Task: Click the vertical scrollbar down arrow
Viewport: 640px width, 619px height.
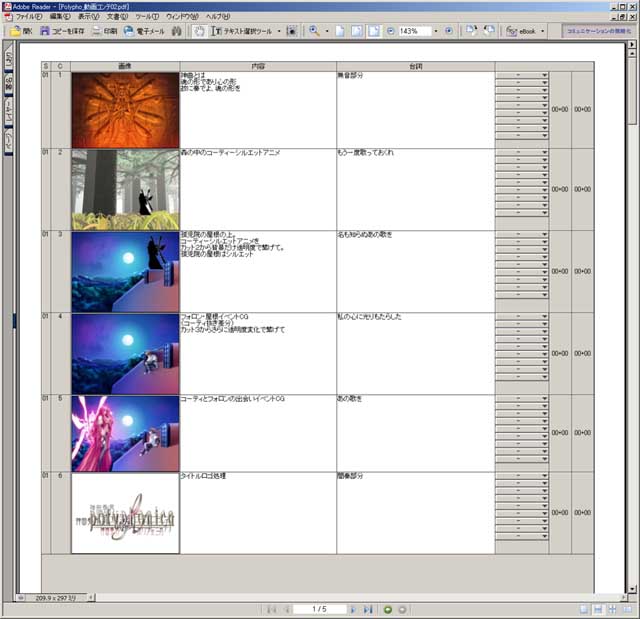Action: coord(632,589)
